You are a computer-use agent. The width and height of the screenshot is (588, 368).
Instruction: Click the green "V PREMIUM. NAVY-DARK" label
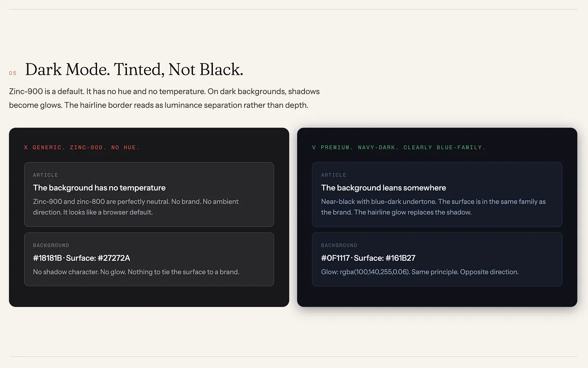[399, 148]
